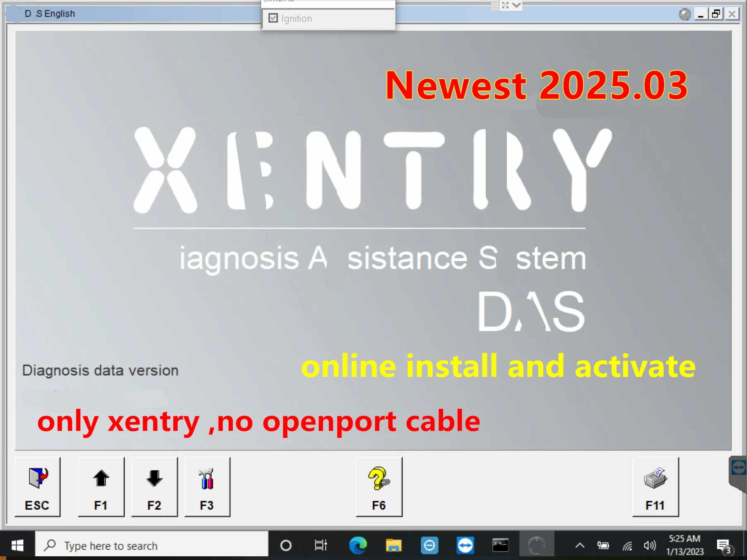This screenshot has width=747, height=560.
Task: Click the F2 down arrow button
Action: [154, 487]
